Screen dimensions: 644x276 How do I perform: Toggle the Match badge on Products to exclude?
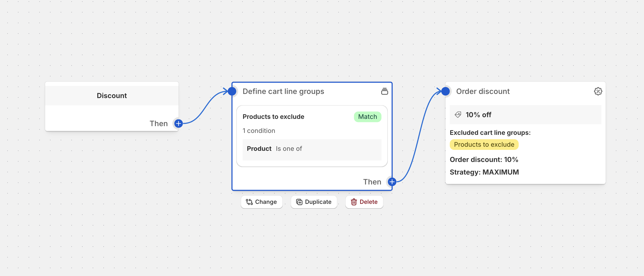click(x=367, y=116)
